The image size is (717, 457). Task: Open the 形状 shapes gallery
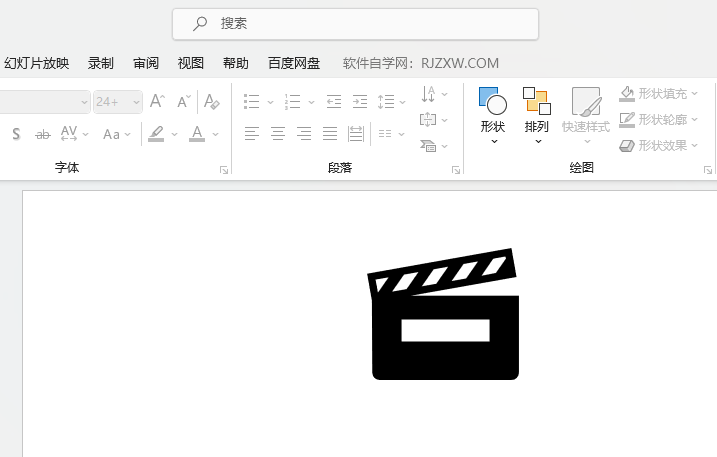click(x=492, y=116)
